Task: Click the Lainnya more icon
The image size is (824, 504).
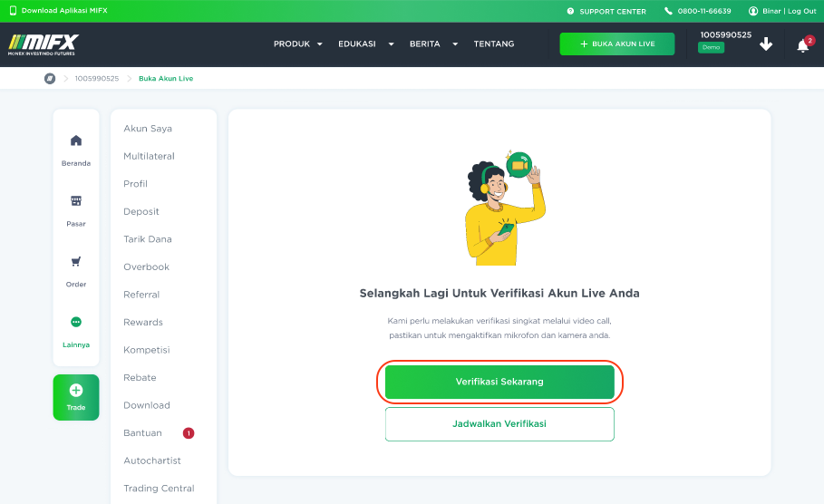Action: point(76,322)
